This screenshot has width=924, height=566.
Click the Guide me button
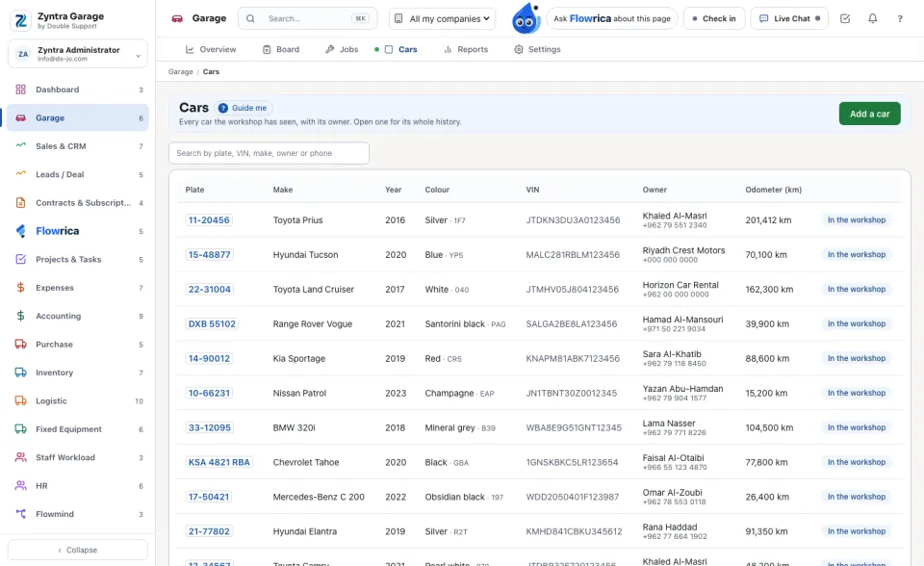[x=243, y=108]
